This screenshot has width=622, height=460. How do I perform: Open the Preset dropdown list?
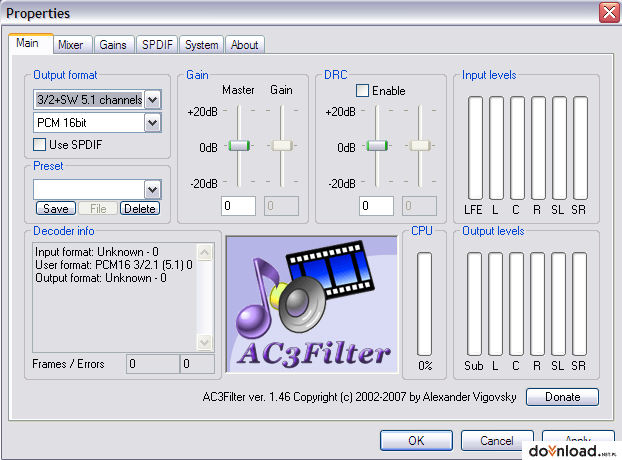[153, 190]
